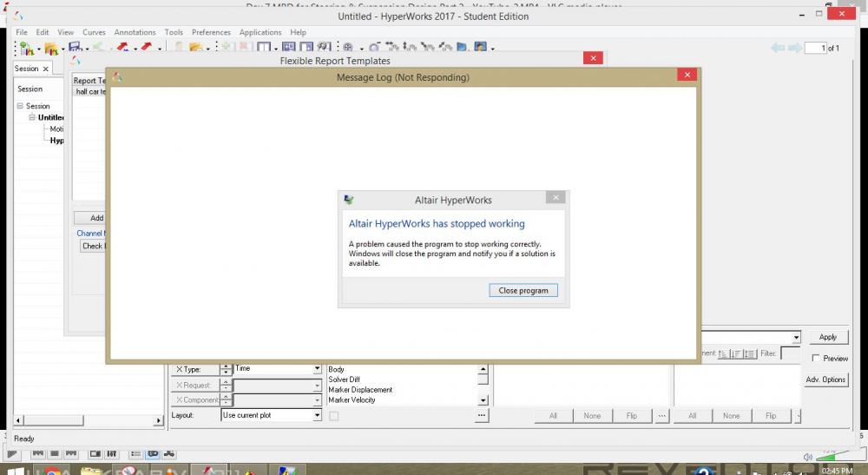The width and height of the screenshot is (868, 475).
Task: Open the X Type dropdown showing Time
Action: pyautogui.click(x=317, y=369)
